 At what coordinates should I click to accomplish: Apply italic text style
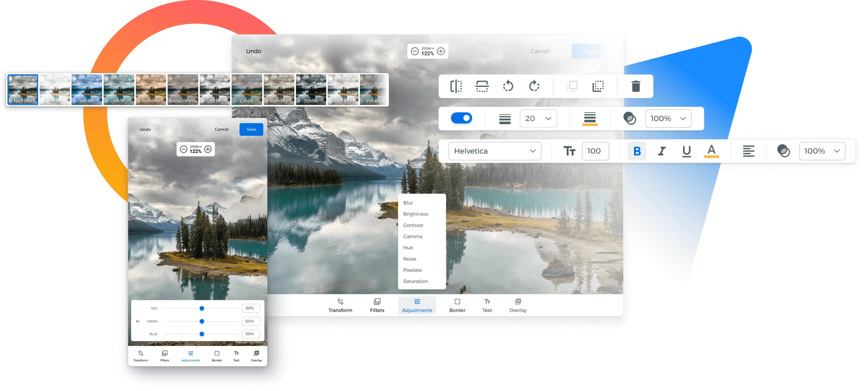pos(662,151)
